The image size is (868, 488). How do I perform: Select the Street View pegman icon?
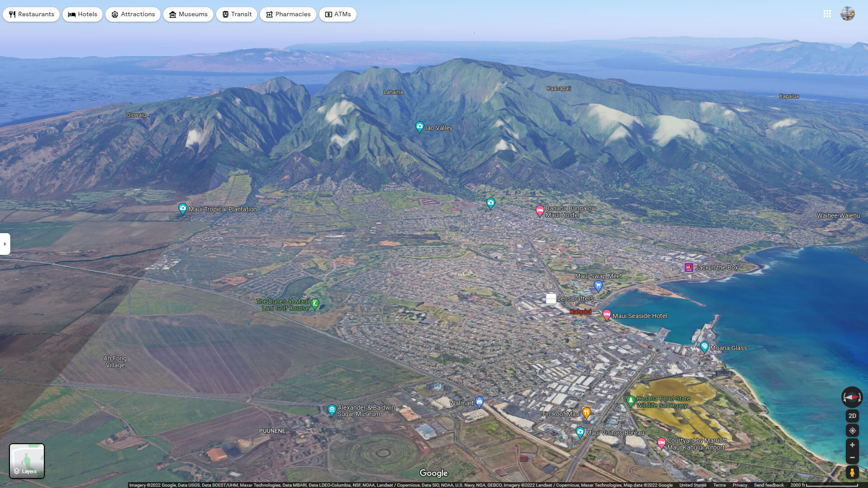pos(852,473)
